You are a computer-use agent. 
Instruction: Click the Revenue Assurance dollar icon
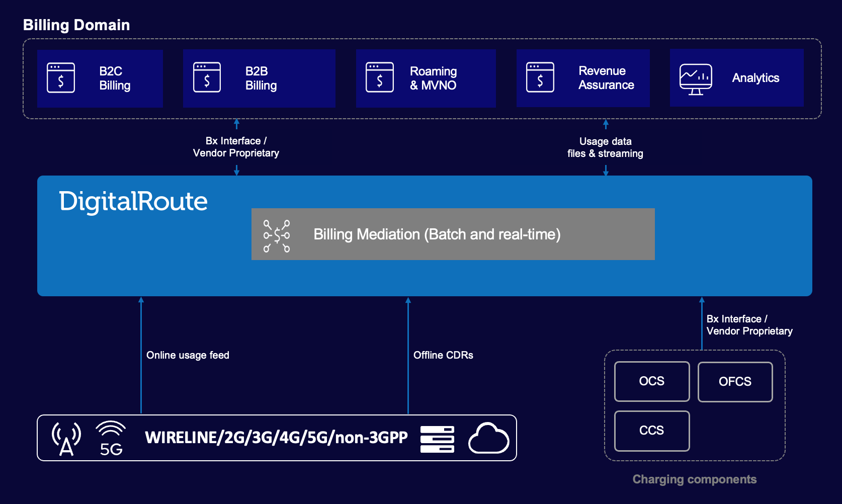(540, 78)
